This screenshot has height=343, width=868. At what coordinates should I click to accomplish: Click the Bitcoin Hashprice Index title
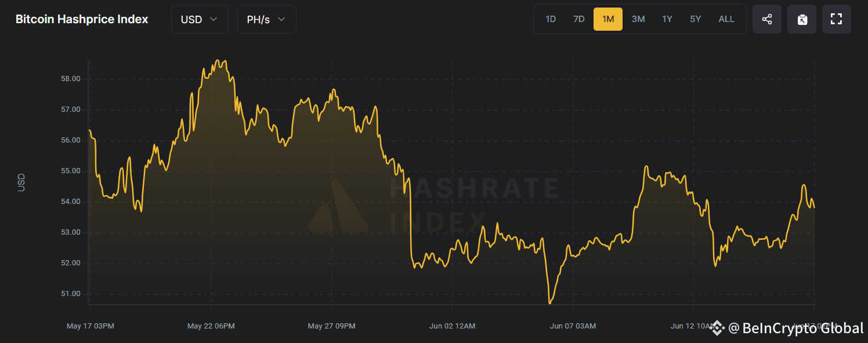coord(82,19)
